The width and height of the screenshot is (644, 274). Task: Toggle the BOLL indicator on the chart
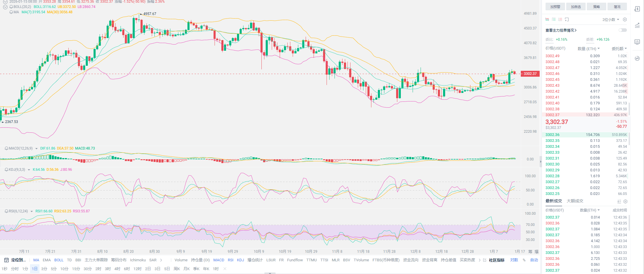[x=59, y=260]
